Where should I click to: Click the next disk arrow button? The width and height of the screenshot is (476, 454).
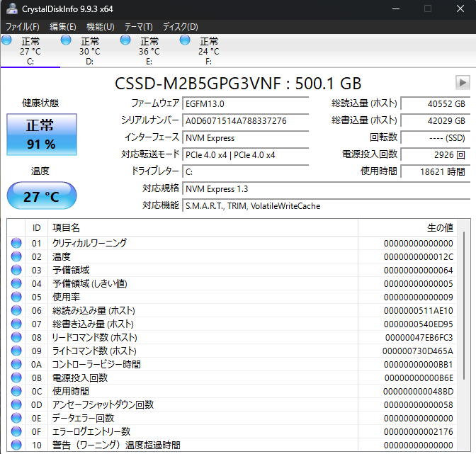coord(463,83)
